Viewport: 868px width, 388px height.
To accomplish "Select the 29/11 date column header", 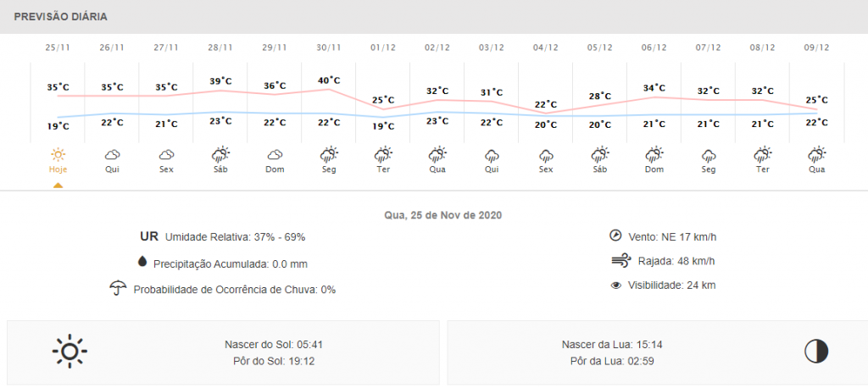I will click(275, 47).
